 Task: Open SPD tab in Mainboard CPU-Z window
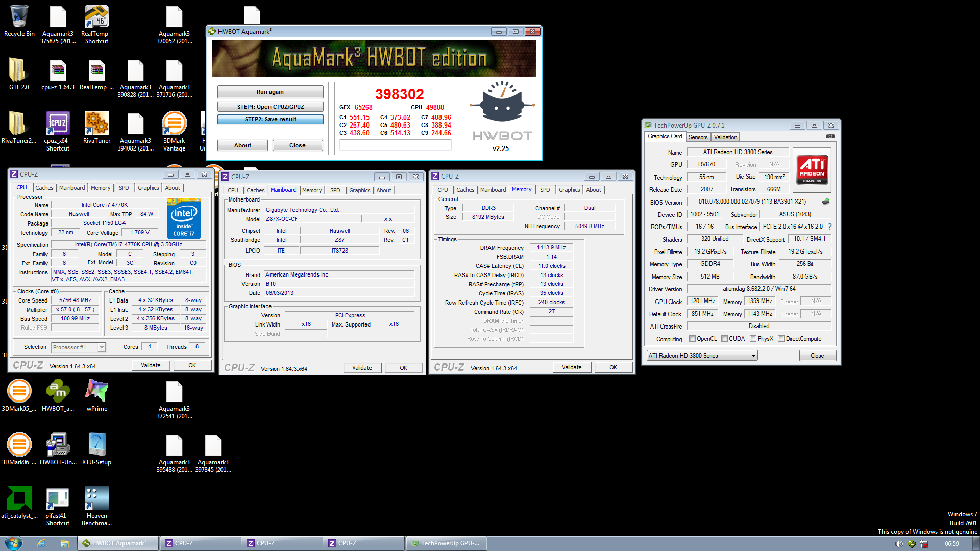pos(335,190)
